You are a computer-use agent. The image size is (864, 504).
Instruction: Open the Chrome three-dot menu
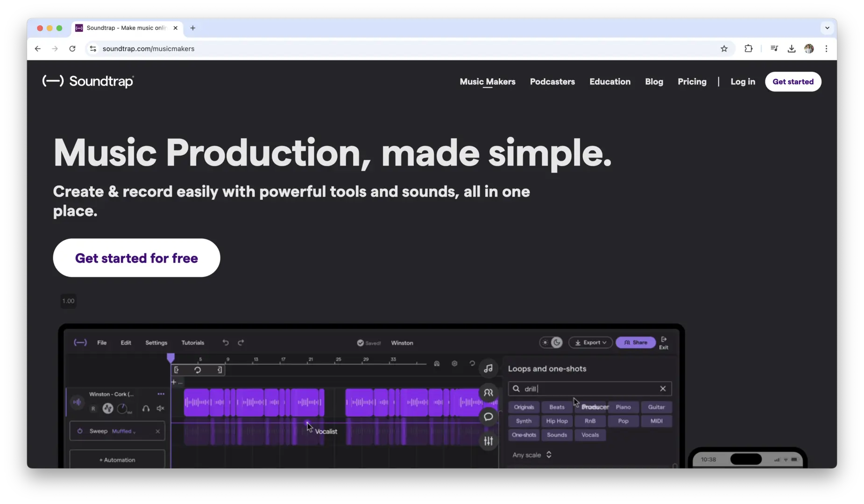pyautogui.click(x=827, y=49)
